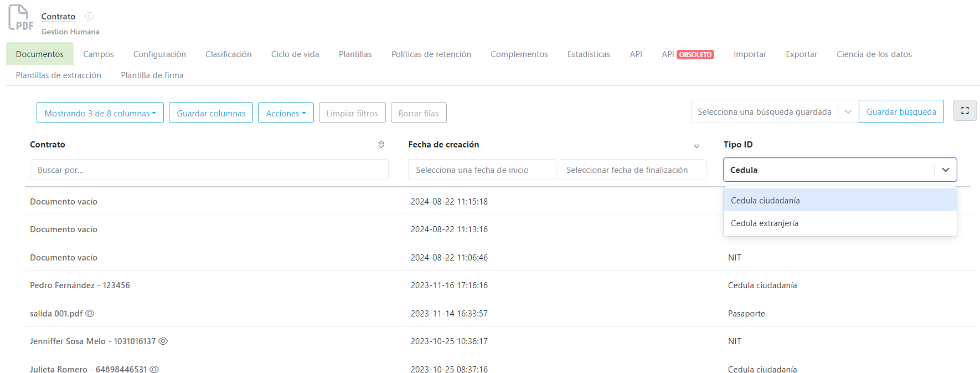Open the Políticas de retención tab
This screenshot has height=373, width=980.
click(x=431, y=54)
